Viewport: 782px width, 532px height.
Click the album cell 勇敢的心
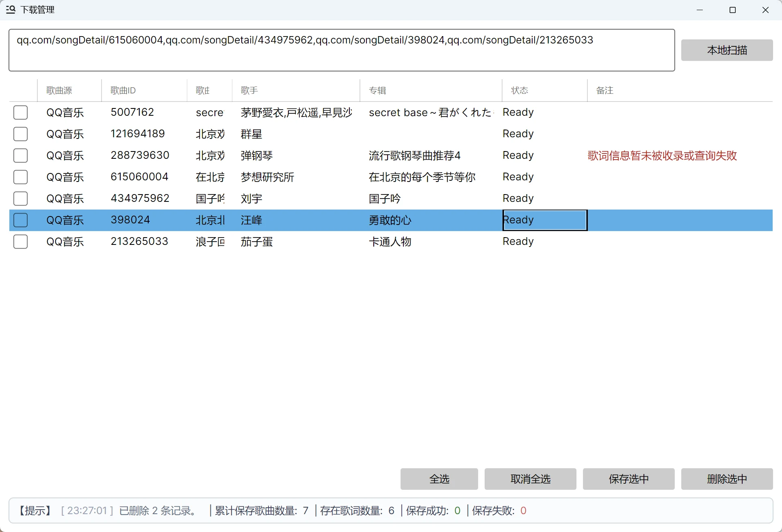[390, 220]
